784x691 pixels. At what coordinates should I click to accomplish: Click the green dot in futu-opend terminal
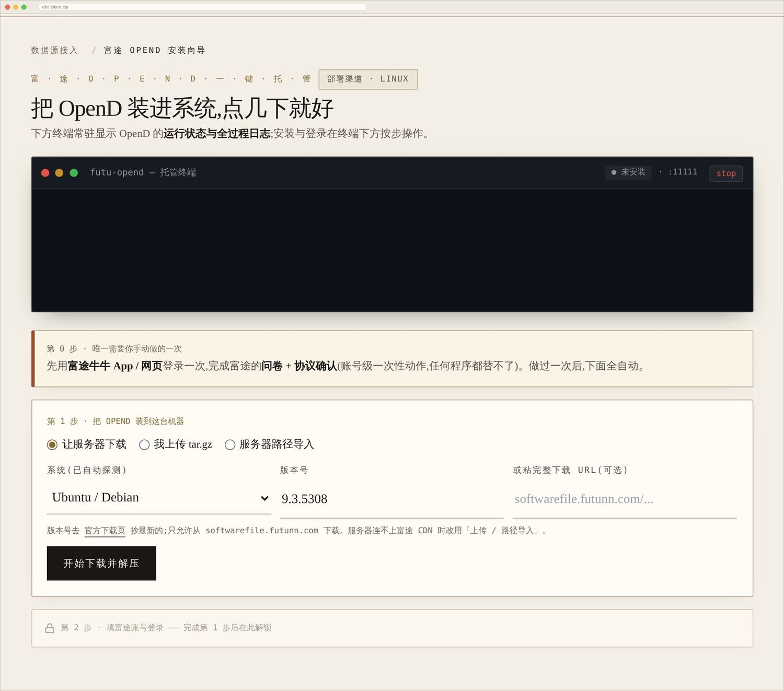[x=74, y=173]
